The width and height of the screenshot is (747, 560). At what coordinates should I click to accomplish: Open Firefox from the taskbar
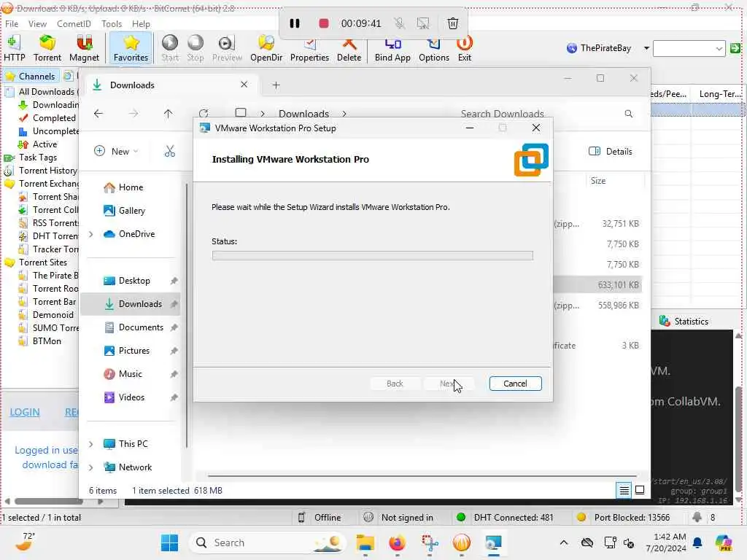point(398,542)
